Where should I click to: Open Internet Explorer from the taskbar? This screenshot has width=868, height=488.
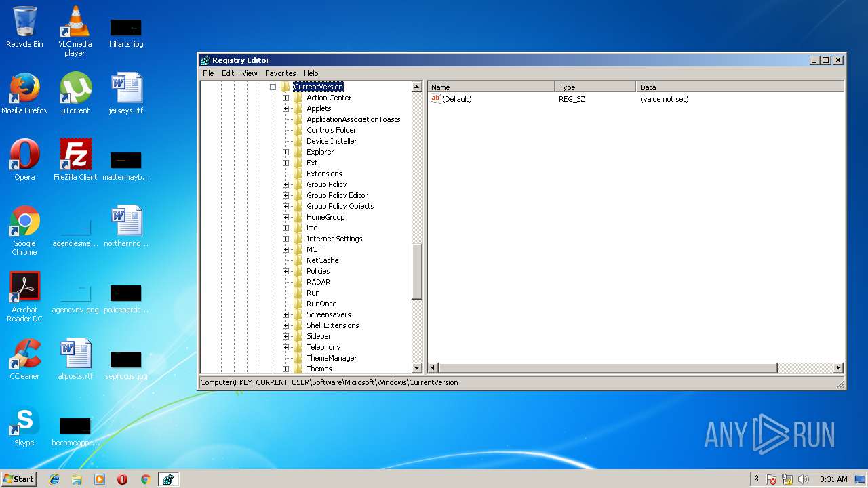click(x=54, y=479)
